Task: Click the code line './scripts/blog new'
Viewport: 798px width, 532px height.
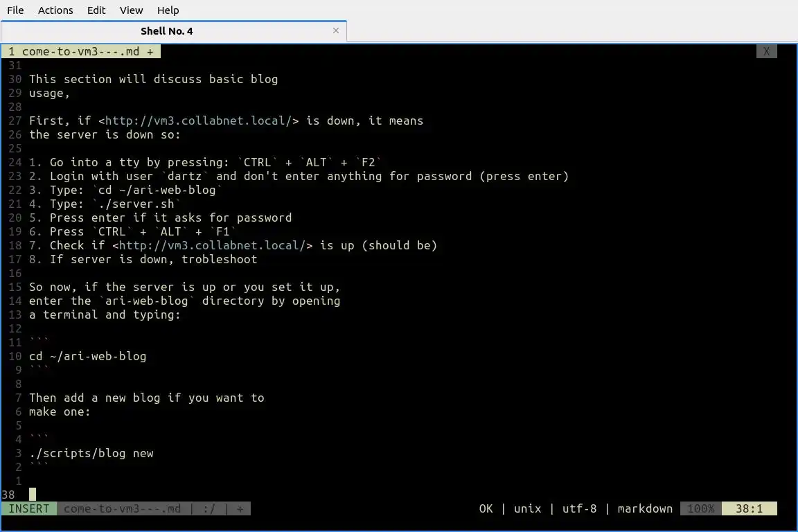Action: coord(91,454)
